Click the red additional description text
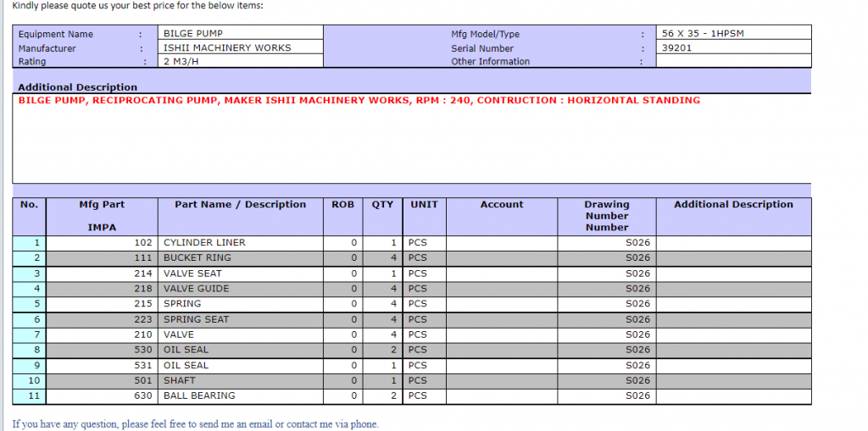Screen dimensions: 868x431 point(359,100)
